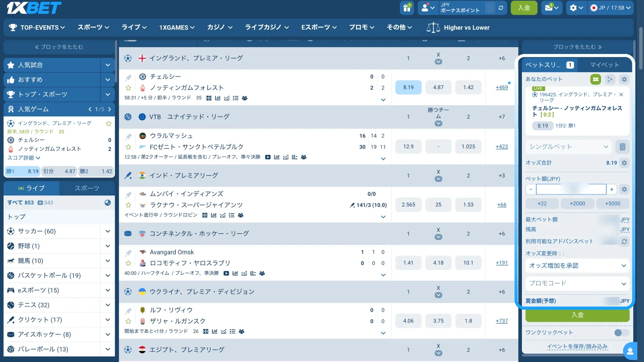Favorite the Uralmash match with the star

(x=128, y=147)
